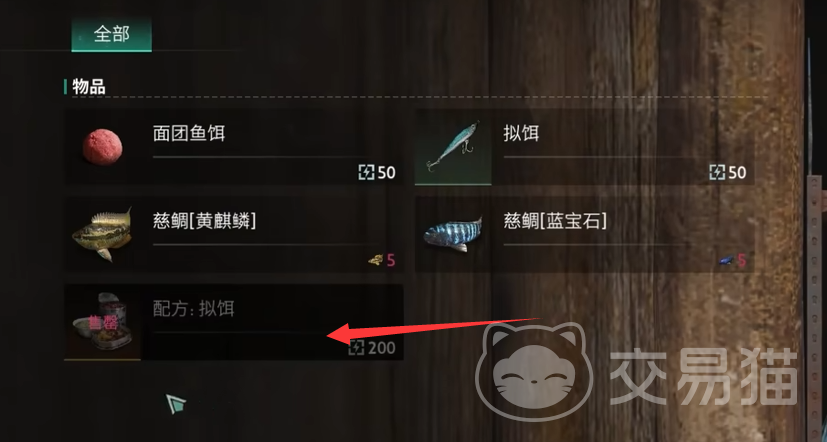Click the 物品 section header
Image resolution: width=827 pixels, height=442 pixels.
click(x=89, y=87)
